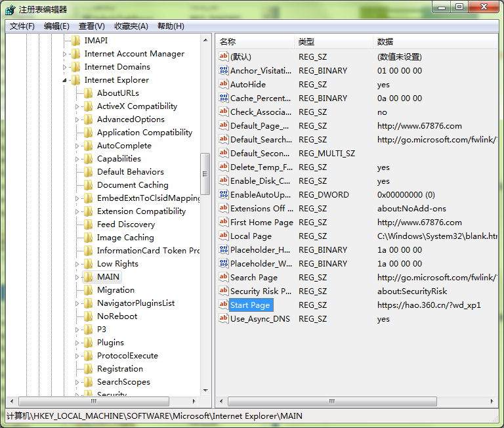Expand the MAIN key node
The width and height of the screenshot is (504, 428).
click(77, 277)
